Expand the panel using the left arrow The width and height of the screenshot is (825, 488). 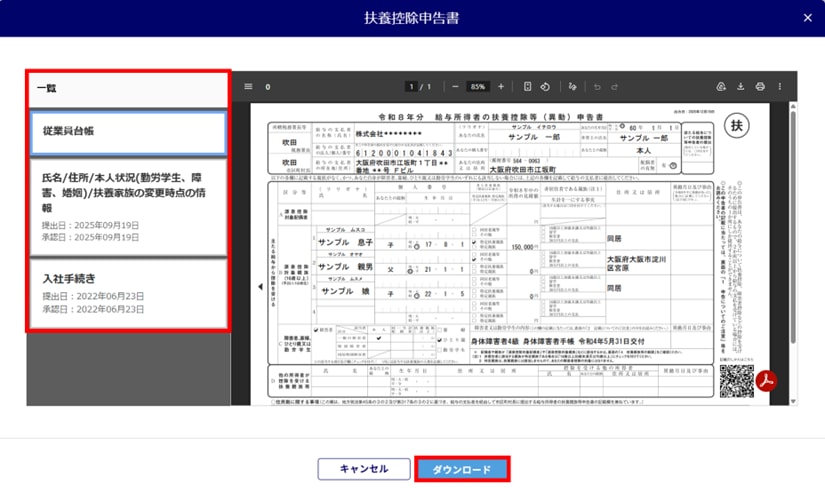coord(261,287)
